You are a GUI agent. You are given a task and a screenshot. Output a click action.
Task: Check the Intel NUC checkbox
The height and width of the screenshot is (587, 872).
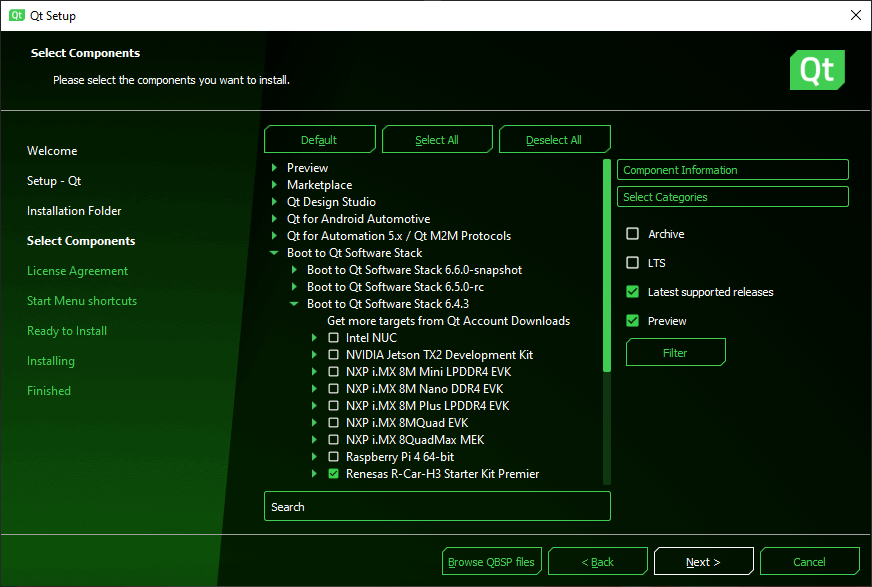(334, 338)
